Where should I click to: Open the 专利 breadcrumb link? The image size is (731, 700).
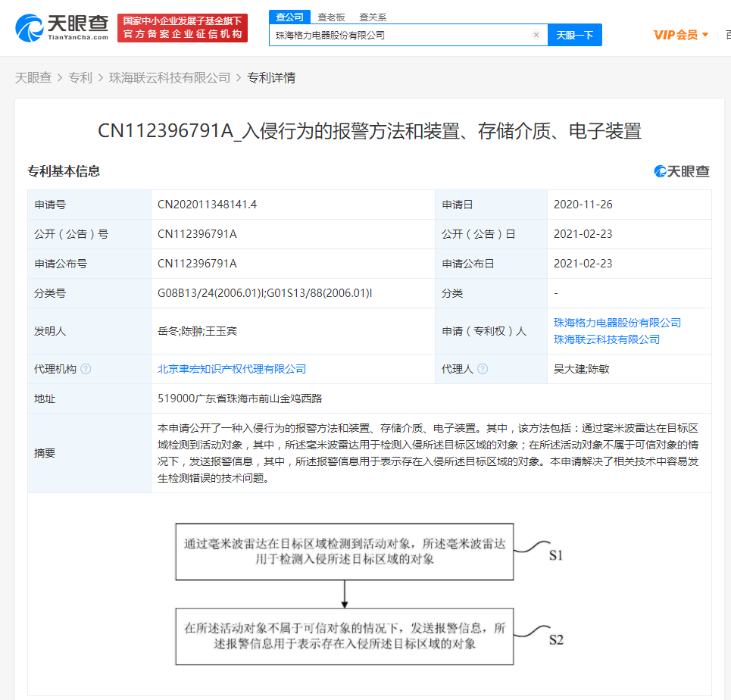click(80, 78)
